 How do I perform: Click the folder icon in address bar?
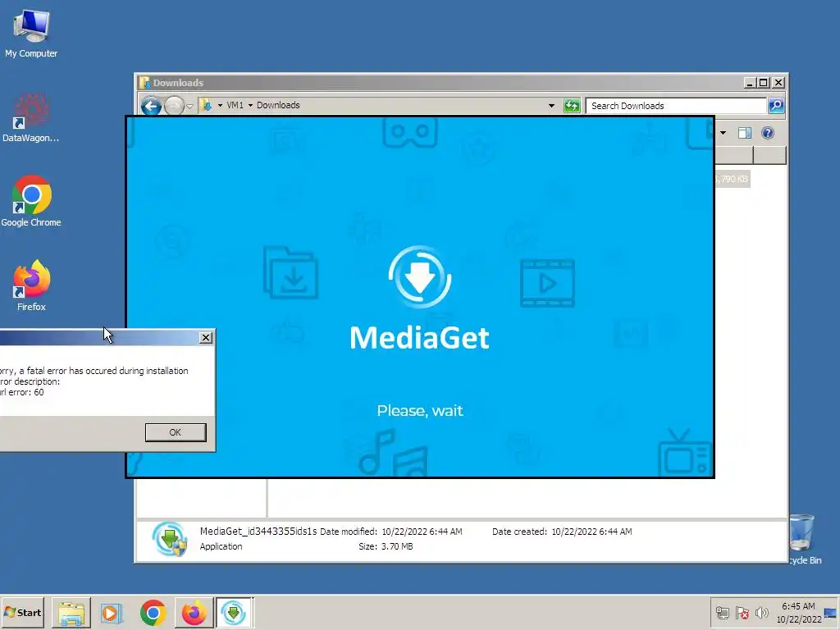(207, 105)
